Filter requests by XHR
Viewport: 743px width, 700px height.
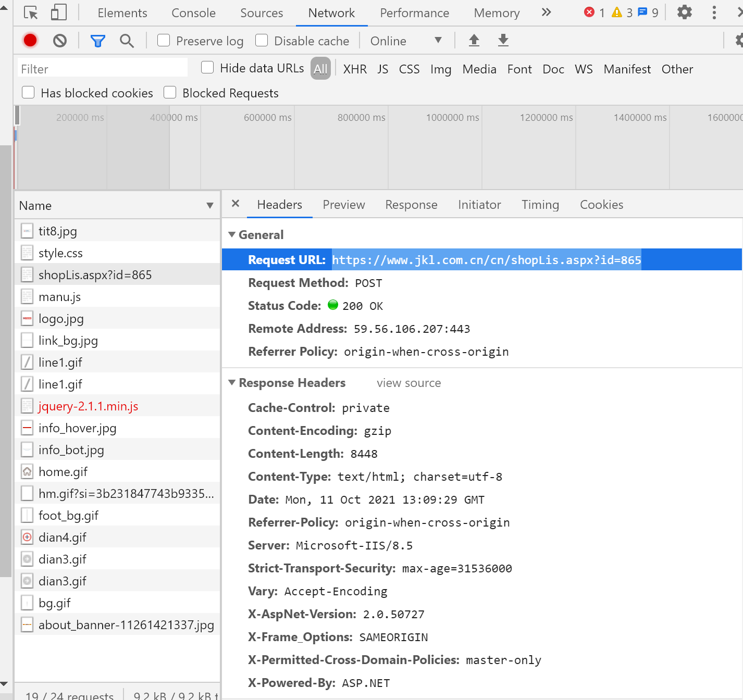pos(355,69)
